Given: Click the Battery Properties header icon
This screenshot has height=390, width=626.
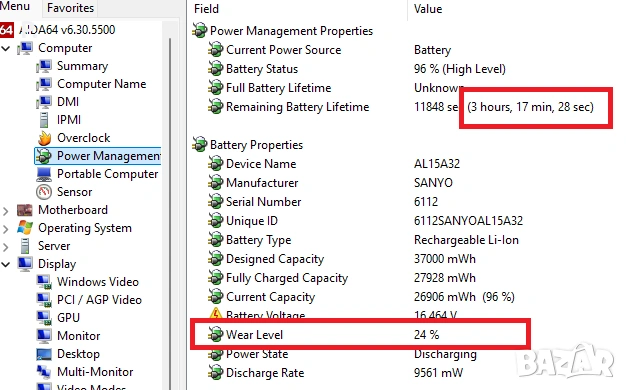Looking at the screenshot, I should click(200, 145).
